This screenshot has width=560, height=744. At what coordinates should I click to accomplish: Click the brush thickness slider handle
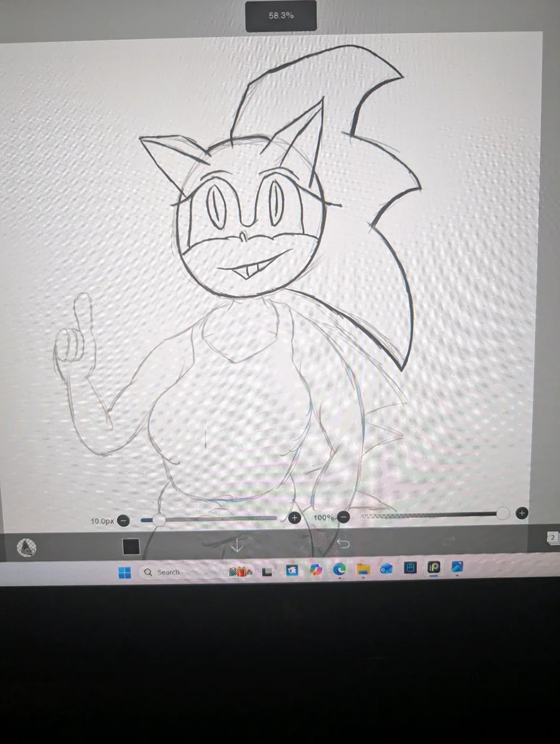click(x=159, y=519)
